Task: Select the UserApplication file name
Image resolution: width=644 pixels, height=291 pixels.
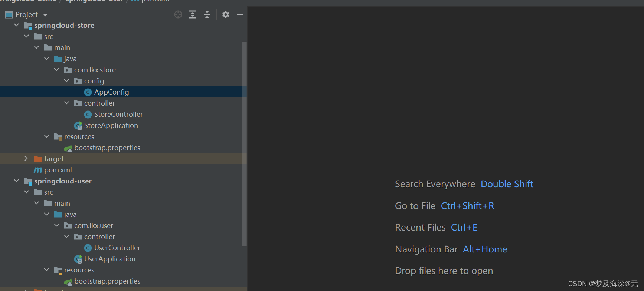Action: (110, 259)
